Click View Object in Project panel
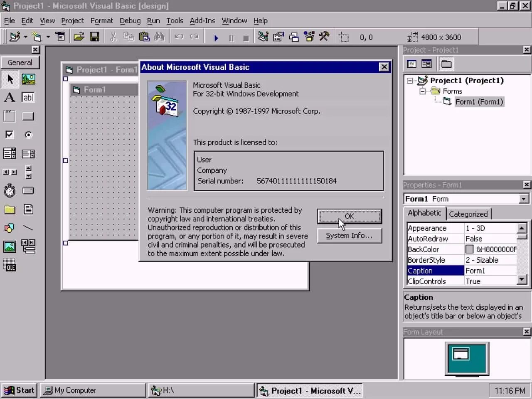532x399 pixels. click(426, 64)
